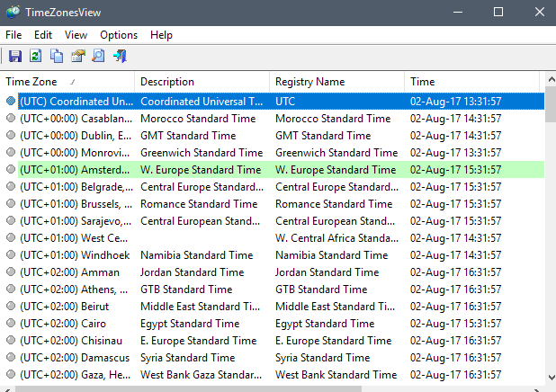Click the Romance Standard Time registry cell
This screenshot has height=392, width=556.
pos(334,204)
